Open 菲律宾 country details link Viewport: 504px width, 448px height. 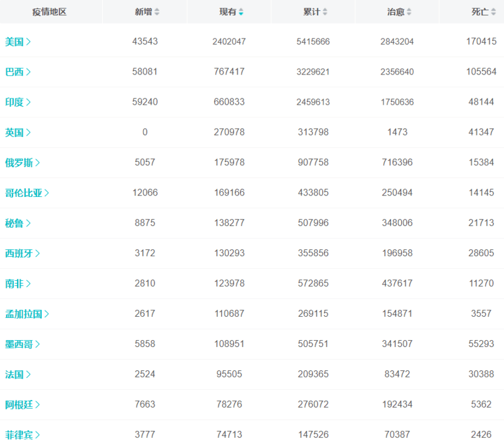(22, 435)
